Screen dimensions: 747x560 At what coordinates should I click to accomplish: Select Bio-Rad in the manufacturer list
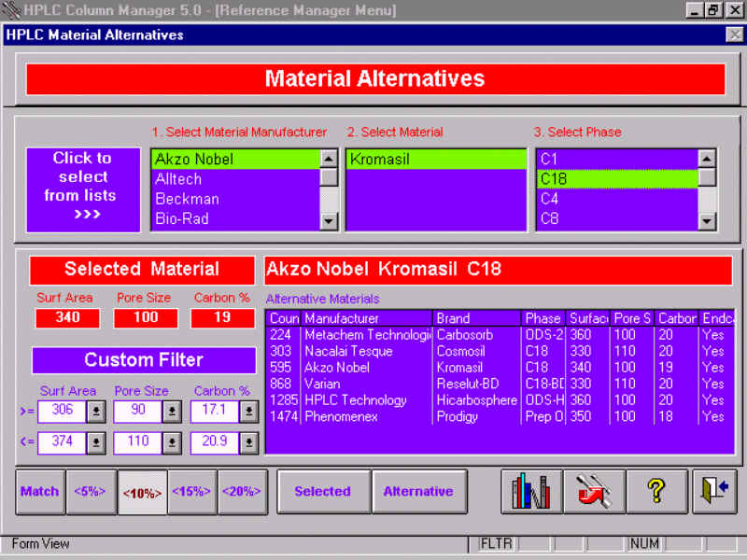click(236, 219)
